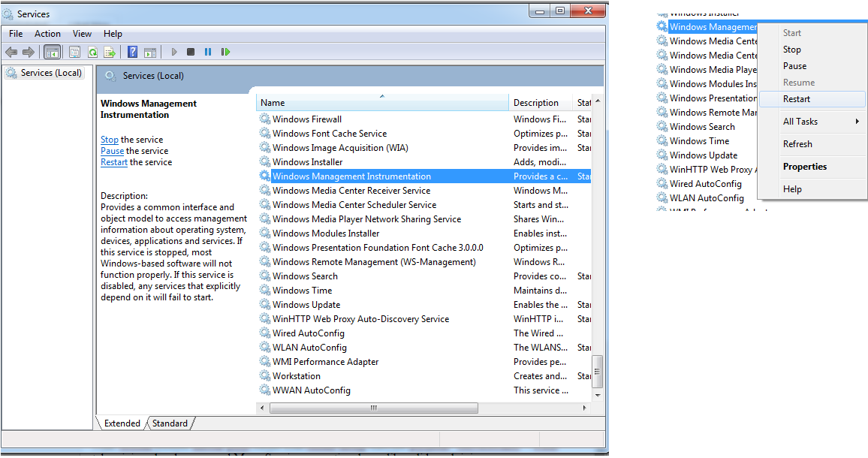Viewport: 868px width, 458px height.
Task: Click the Pause Service toolbar icon
Action: coord(207,52)
